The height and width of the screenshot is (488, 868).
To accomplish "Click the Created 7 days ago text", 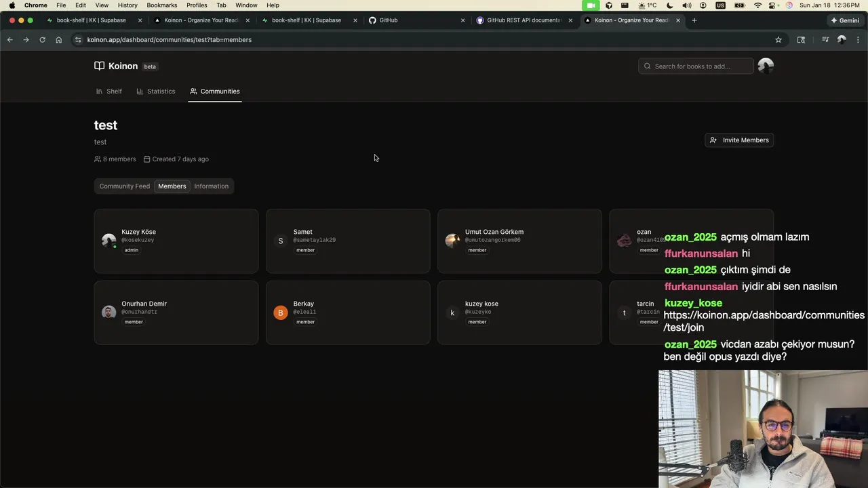I will click(176, 159).
